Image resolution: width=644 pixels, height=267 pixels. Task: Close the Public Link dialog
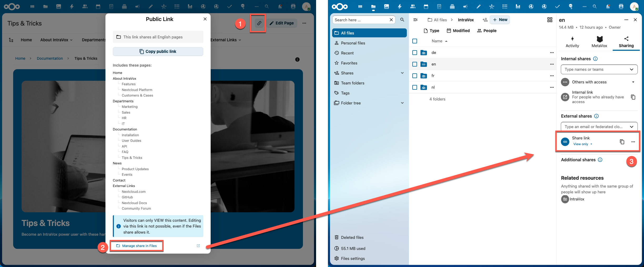point(205,19)
